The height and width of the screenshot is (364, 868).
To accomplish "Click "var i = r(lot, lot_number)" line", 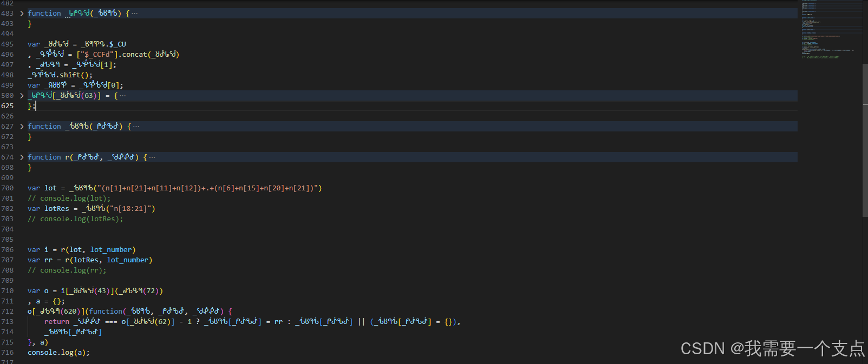I will (x=82, y=250).
